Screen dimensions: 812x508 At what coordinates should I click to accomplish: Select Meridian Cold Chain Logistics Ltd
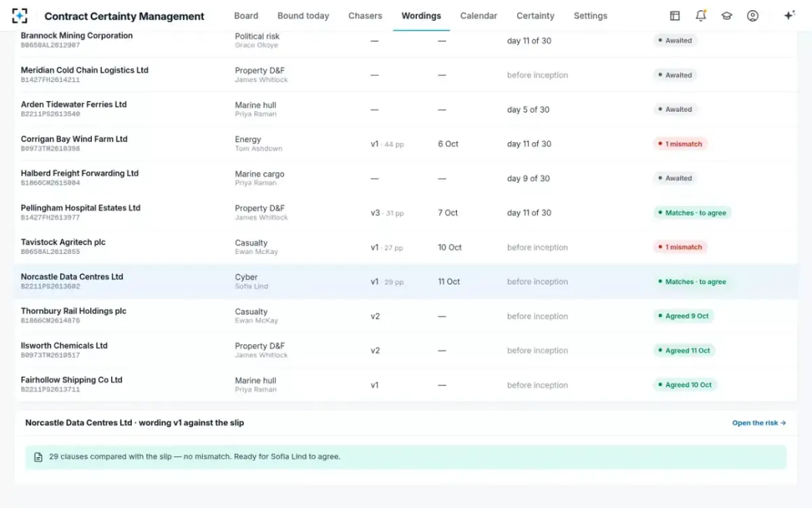click(x=85, y=70)
